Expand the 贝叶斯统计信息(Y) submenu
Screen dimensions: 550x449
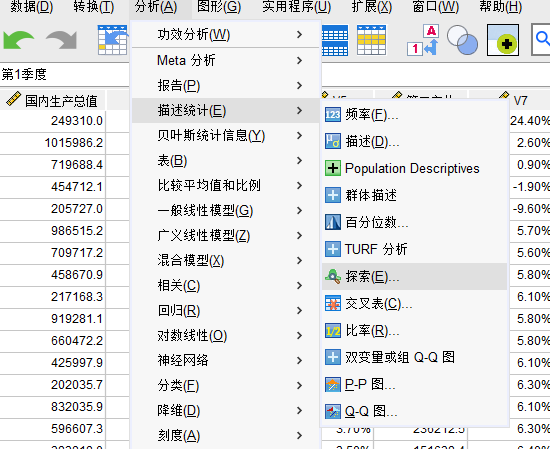pyautogui.click(x=226, y=135)
